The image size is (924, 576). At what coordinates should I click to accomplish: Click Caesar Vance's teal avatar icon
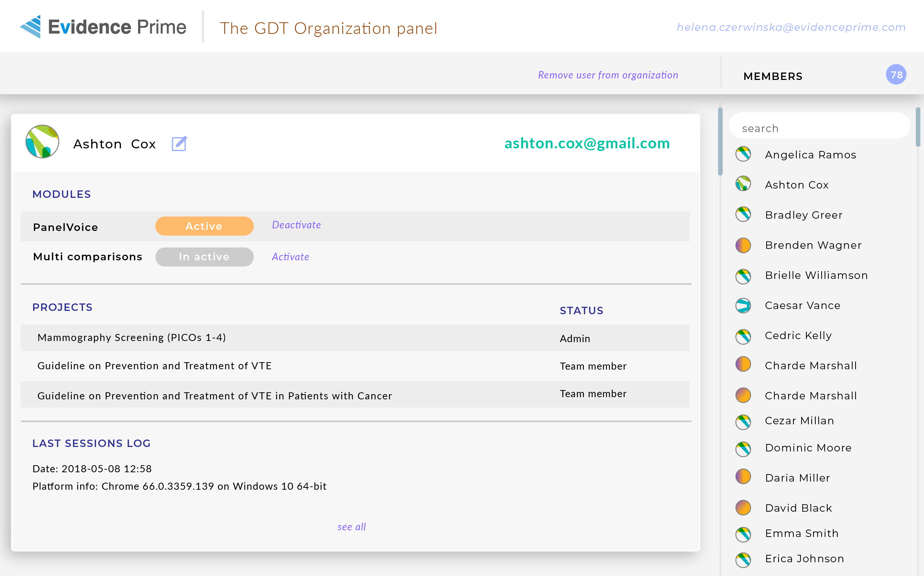pos(743,306)
